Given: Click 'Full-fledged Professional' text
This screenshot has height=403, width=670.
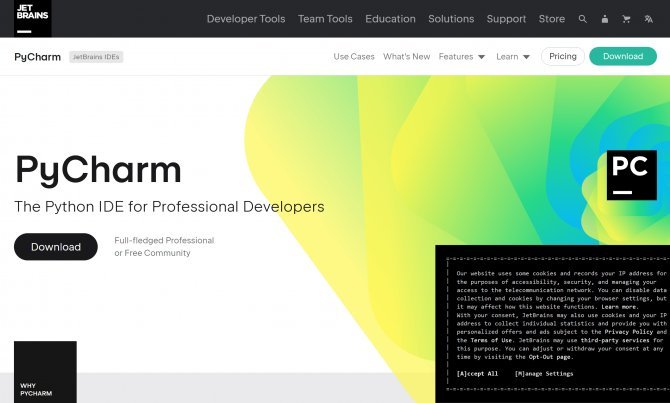Looking at the screenshot, I should point(164,241).
